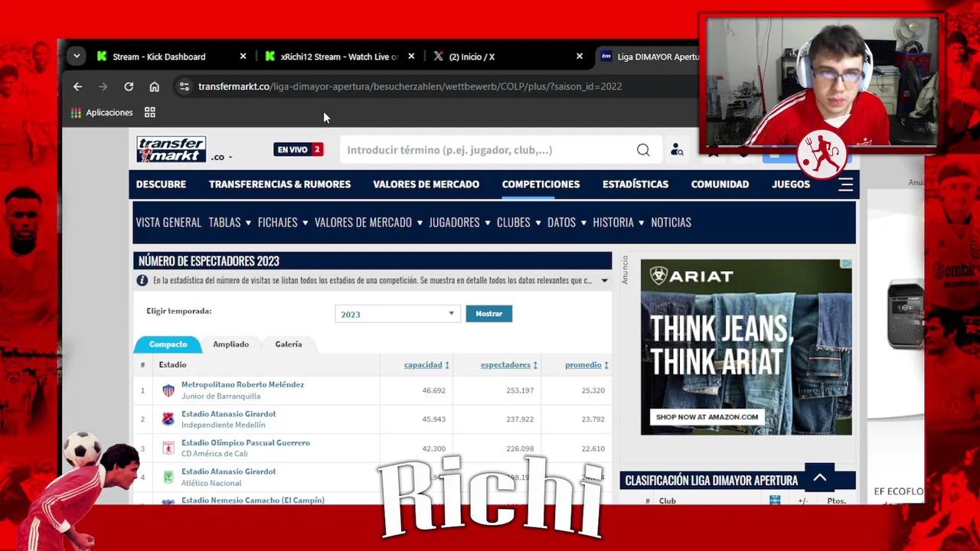
Task: Expand the sub-nav VALORES DE MERCADO dropdown
Action: pyautogui.click(x=368, y=223)
